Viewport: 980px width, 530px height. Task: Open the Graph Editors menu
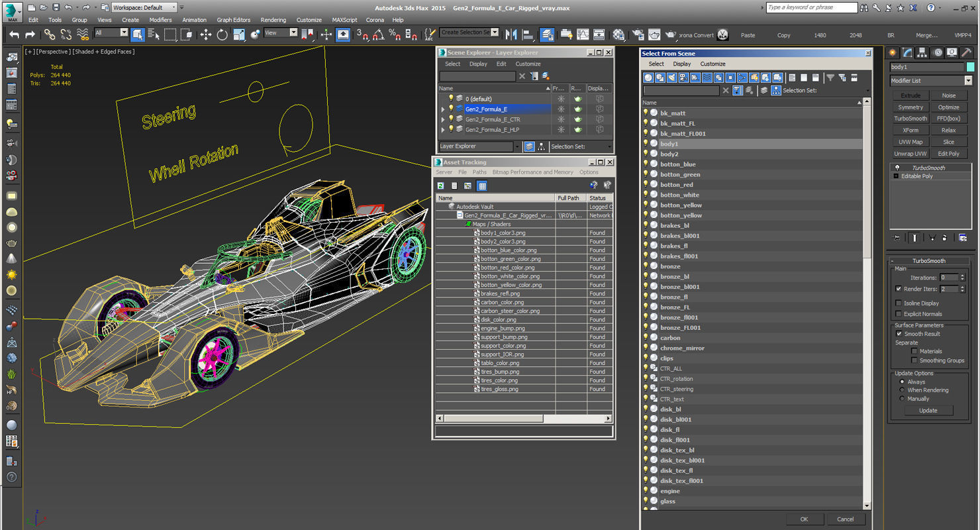[x=234, y=20]
